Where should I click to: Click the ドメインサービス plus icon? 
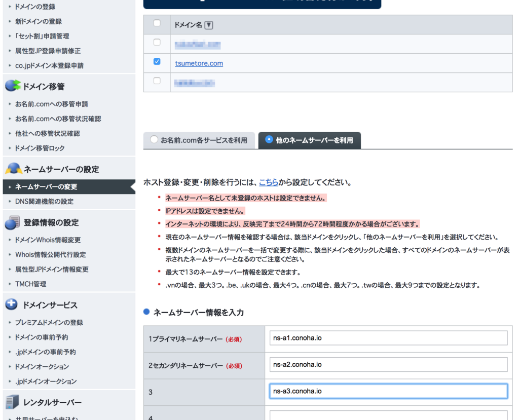11,304
